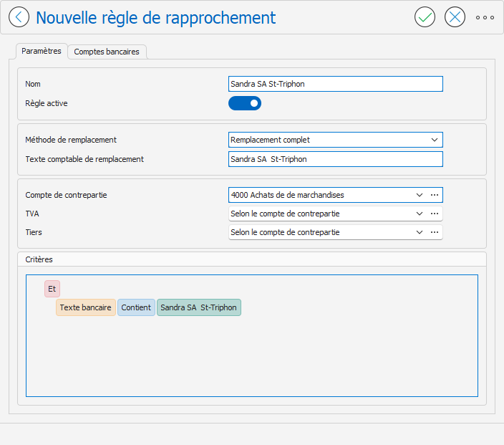Open the three-dot header menu
This screenshot has height=445, width=504.
(x=485, y=17)
